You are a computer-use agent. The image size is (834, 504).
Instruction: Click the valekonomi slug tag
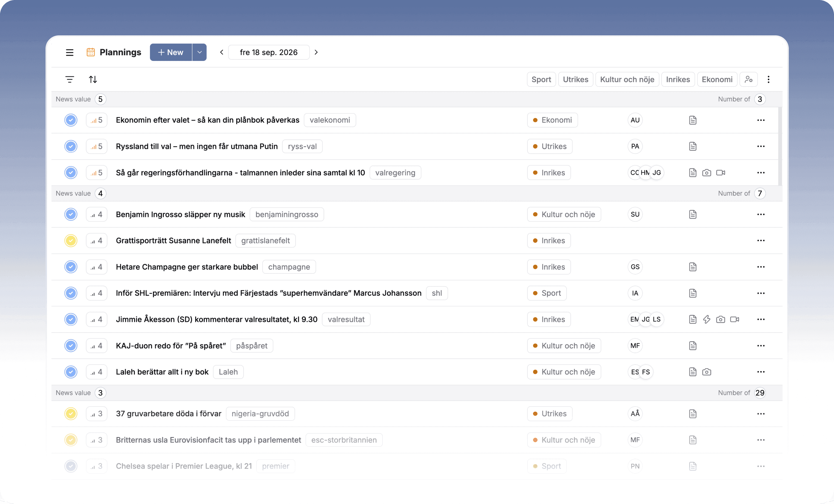click(x=330, y=120)
